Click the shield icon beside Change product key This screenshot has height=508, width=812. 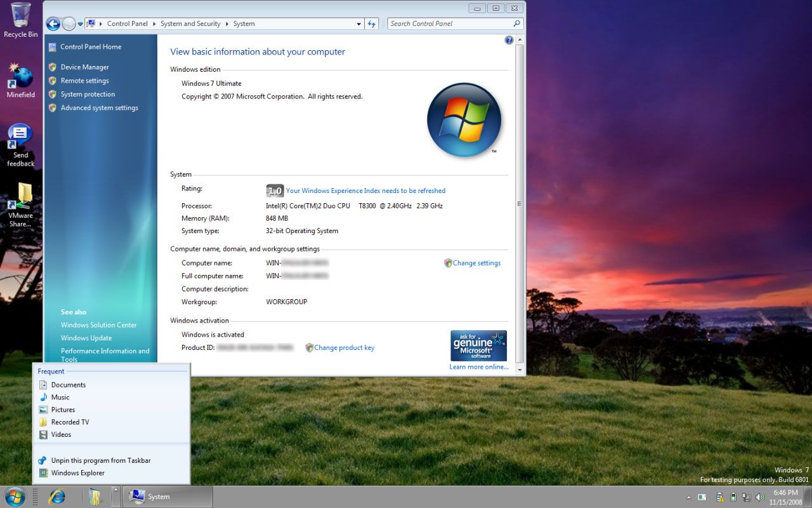tap(310, 347)
